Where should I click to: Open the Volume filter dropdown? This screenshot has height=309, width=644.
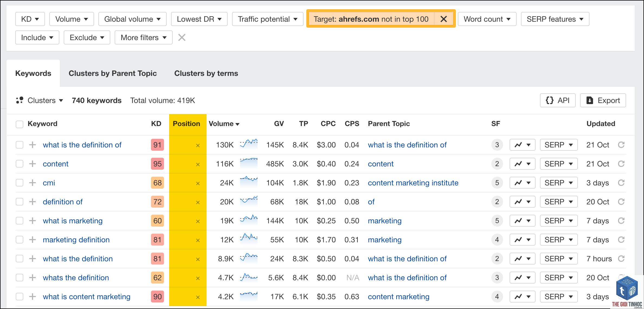72,19
